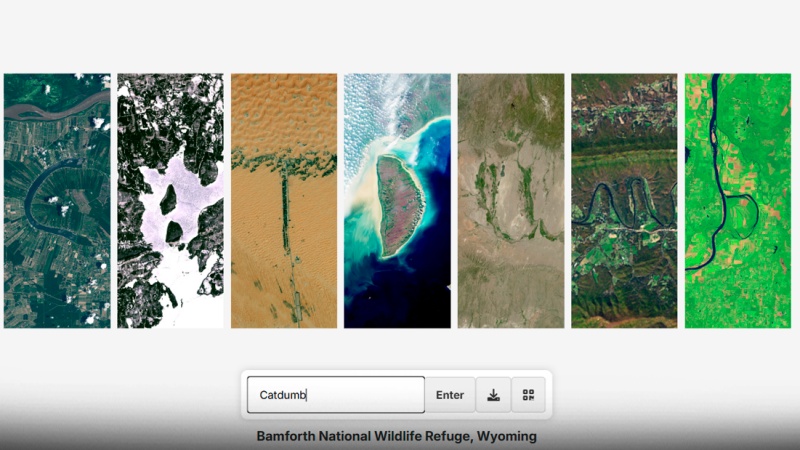Image resolution: width=800 pixels, height=450 pixels.
Task: Click the Enter button
Action: pos(449,395)
